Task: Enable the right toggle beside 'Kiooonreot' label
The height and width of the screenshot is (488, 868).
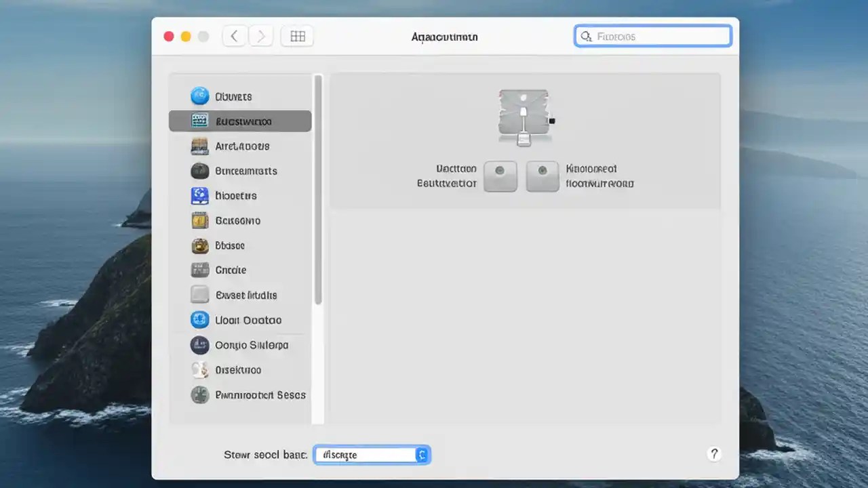Action: click(542, 176)
